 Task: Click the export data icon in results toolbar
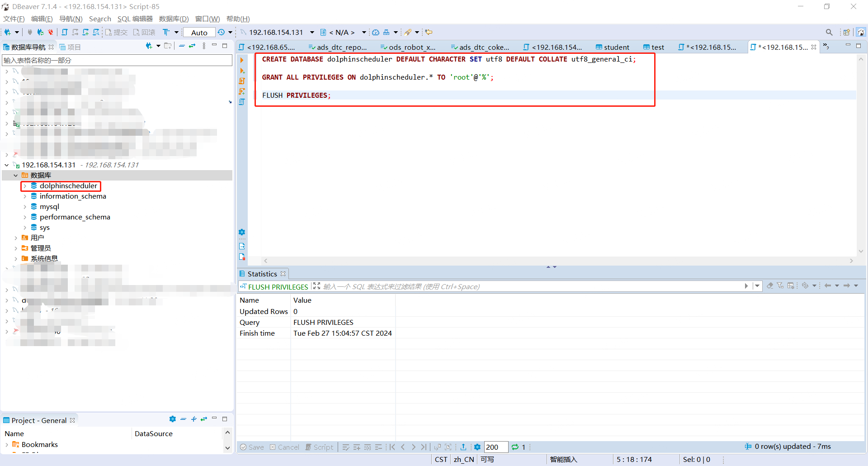pyautogui.click(x=463, y=447)
